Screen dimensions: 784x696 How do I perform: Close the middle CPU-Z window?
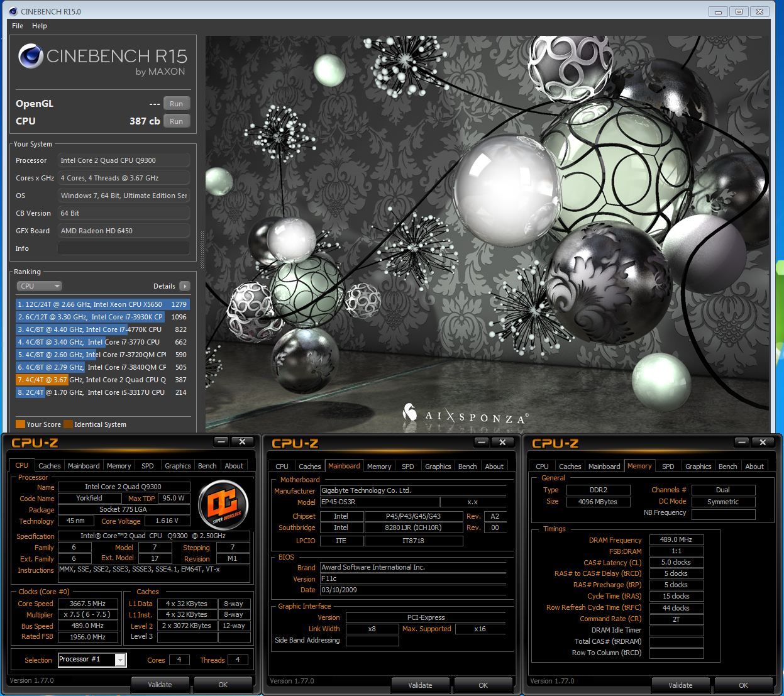(502, 443)
